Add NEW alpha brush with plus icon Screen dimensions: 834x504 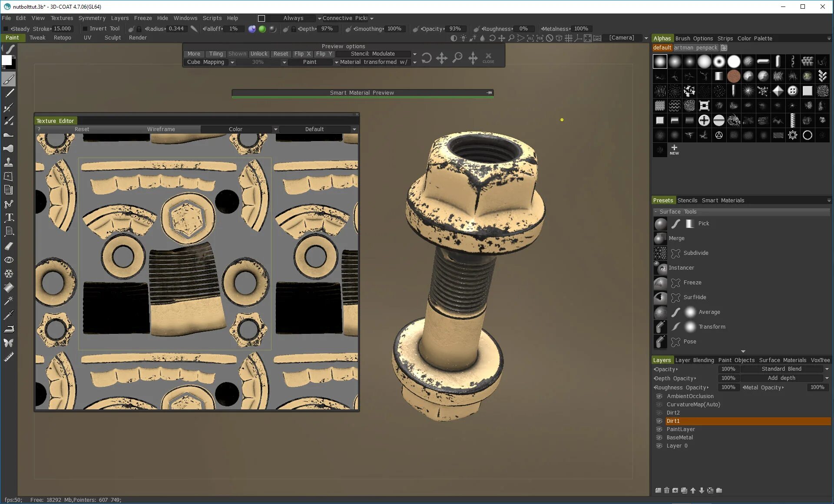(674, 149)
